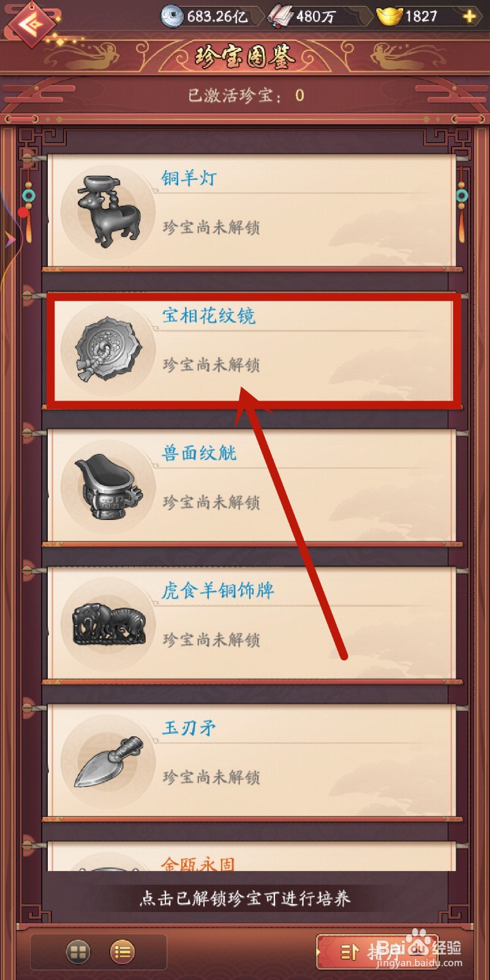Screen dimensions: 490x980
Task: Expand the side panel arrow on left edge
Action: pyautogui.click(x=9, y=239)
